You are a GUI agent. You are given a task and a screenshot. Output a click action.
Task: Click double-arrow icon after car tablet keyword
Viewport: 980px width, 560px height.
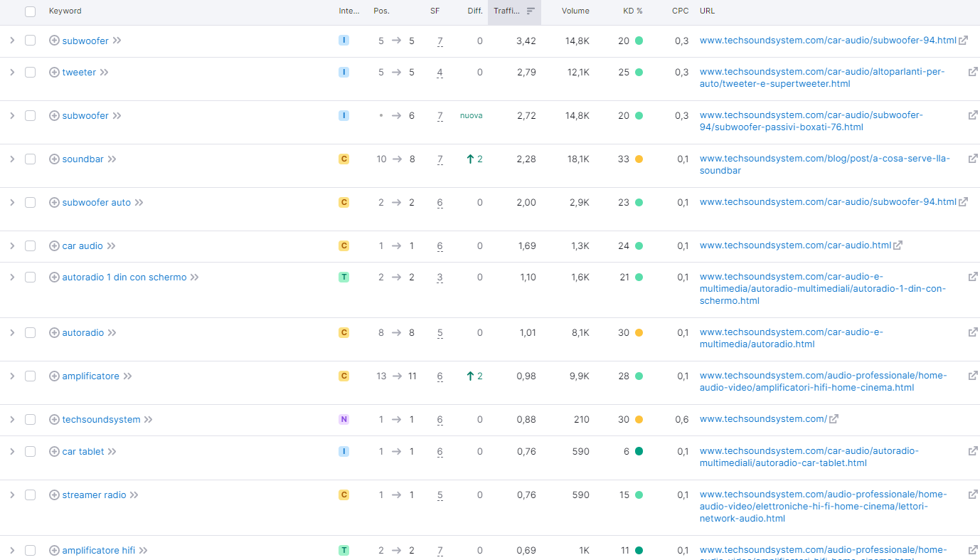112,451
